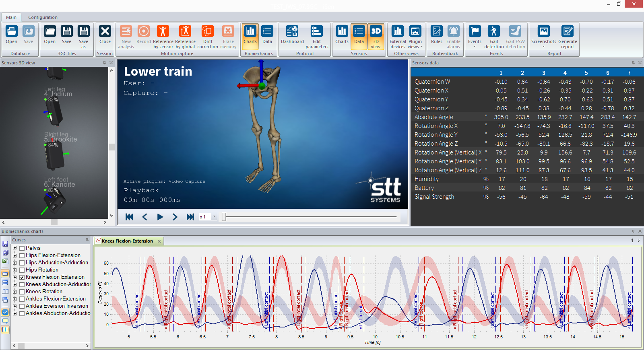Step to the next frame
644x350 pixels.
175,217
